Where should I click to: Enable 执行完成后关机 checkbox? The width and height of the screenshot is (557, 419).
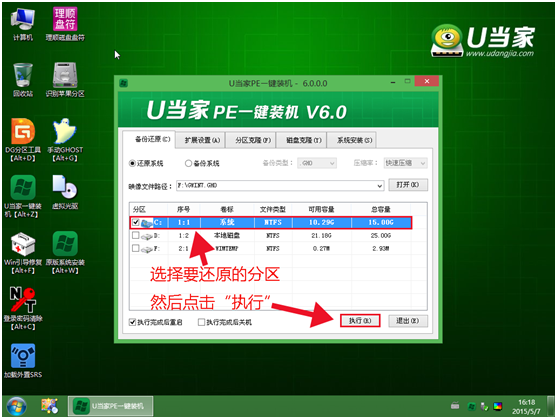201,322
